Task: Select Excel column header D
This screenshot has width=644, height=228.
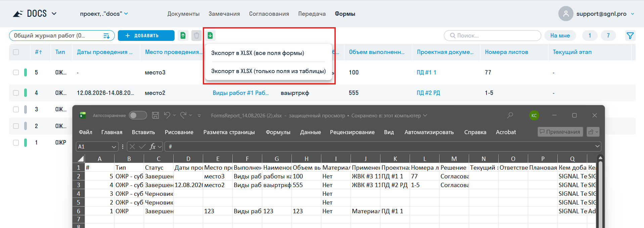Action: point(188,159)
